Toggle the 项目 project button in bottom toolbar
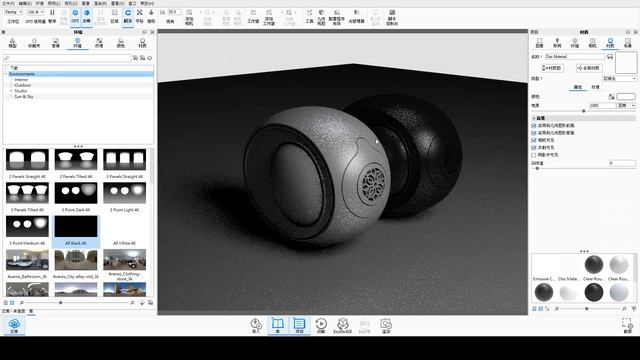Screen dimensions: 640x360 tap(299, 326)
